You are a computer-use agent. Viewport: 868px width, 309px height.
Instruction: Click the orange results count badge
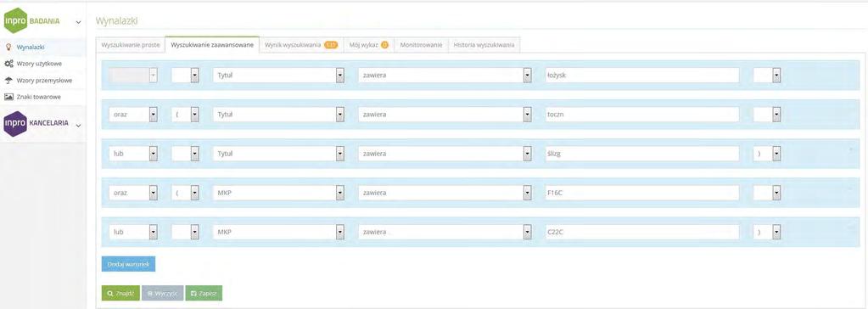(330, 45)
